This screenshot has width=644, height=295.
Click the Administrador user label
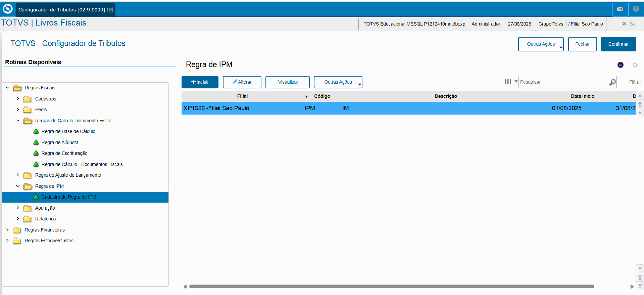click(486, 24)
